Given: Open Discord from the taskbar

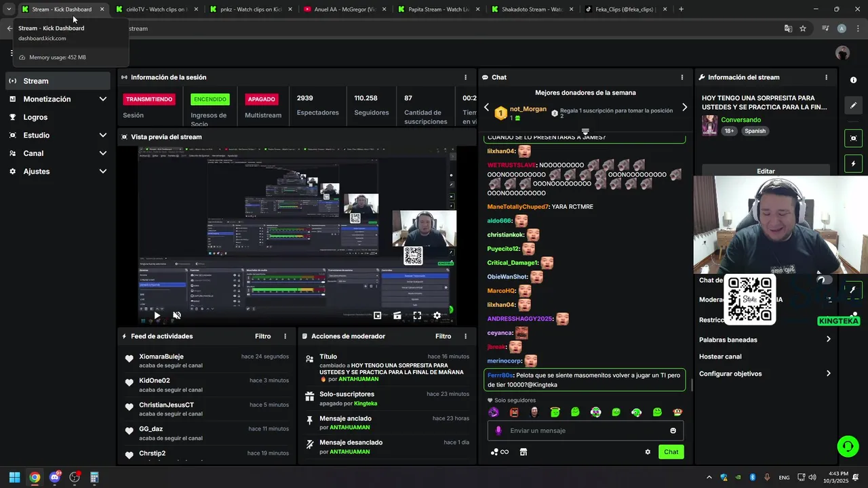Looking at the screenshot, I should pos(55,477).
